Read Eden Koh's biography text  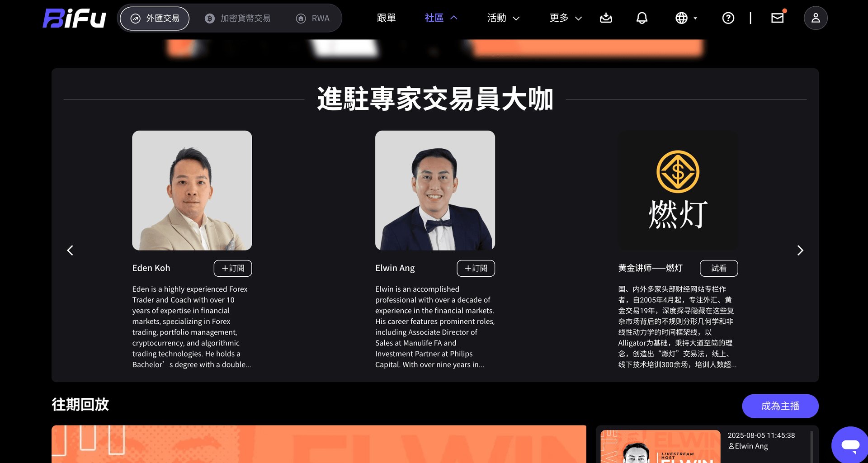192,327
